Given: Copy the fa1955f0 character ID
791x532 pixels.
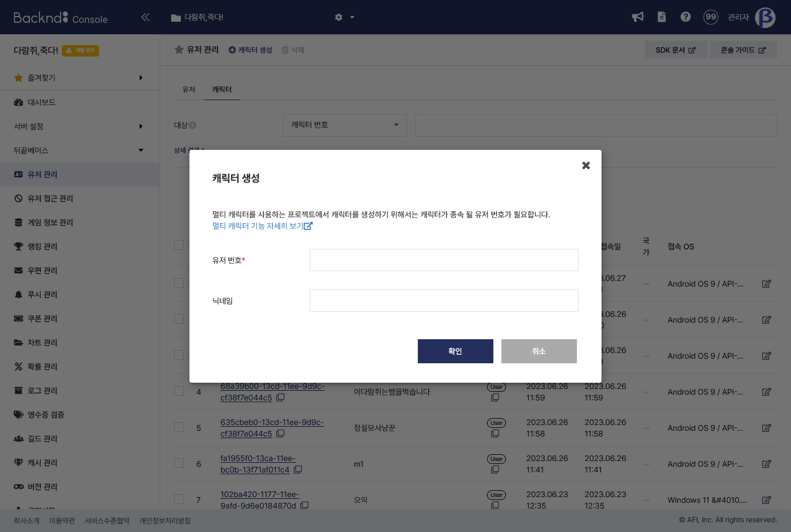Looking at the screenshot, I should point(298,470).
